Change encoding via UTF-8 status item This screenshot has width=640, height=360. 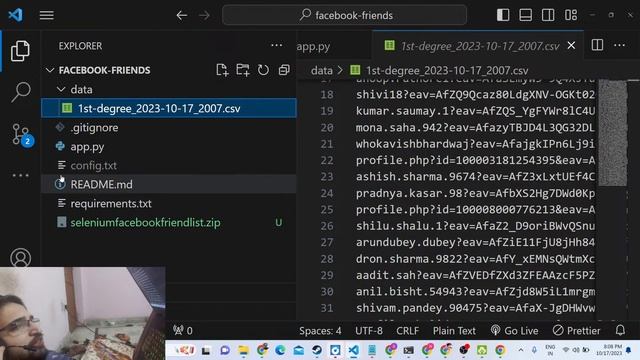point(369,331)
